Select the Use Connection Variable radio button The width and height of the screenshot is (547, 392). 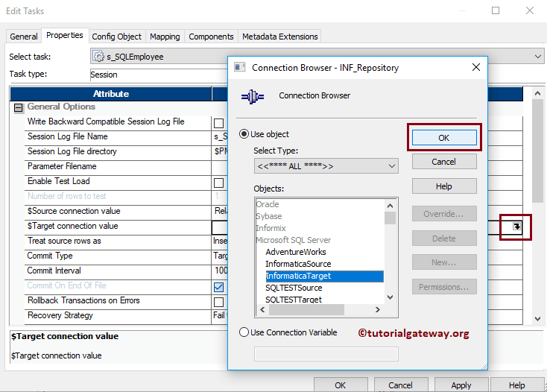pyautogui.click(x=244, y=332)
